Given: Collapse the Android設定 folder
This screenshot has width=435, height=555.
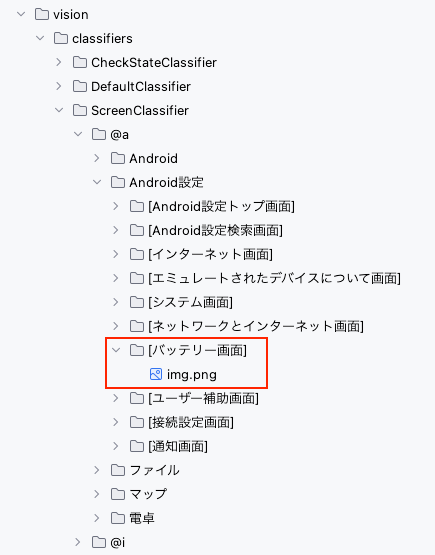Looking at the screenshot, I should point(97,182).
